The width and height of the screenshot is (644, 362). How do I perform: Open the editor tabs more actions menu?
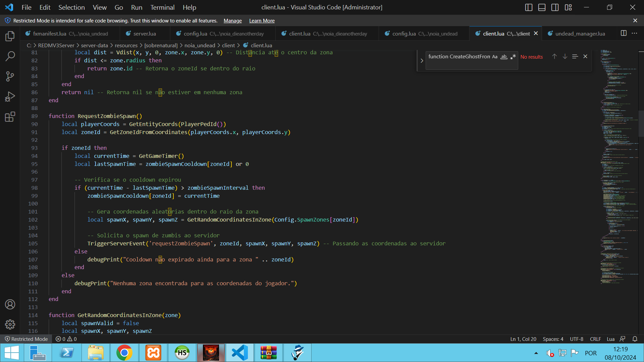(634, 33)
